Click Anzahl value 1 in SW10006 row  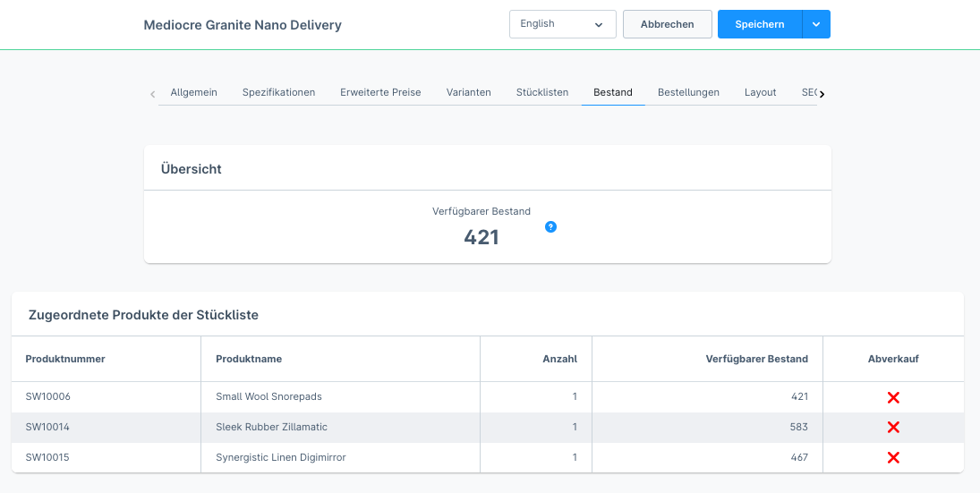(x=575, y=396)
